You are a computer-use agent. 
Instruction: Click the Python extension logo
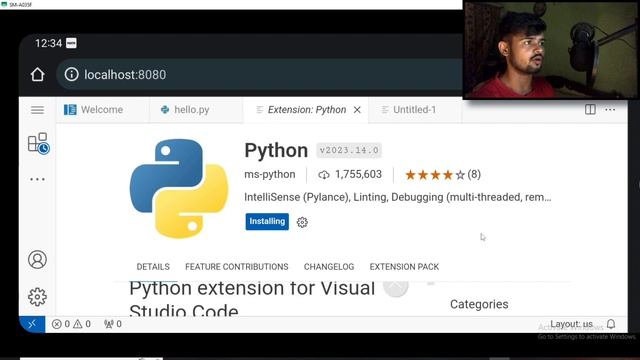[179, 188]
